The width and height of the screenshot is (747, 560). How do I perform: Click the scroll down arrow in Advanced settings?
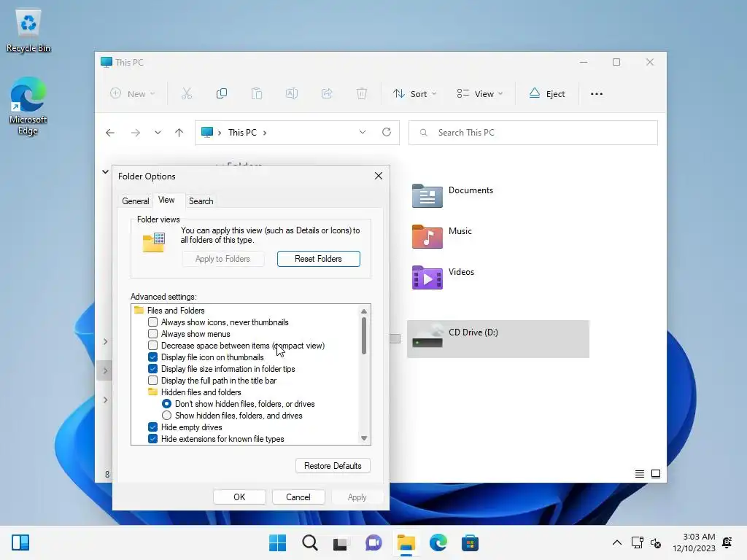(364, 438)
